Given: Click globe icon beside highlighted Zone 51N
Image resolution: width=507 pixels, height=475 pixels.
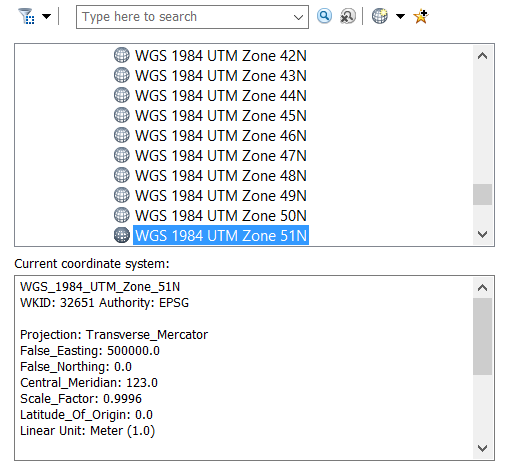Looking at the screenshot, I should point(122,235).
